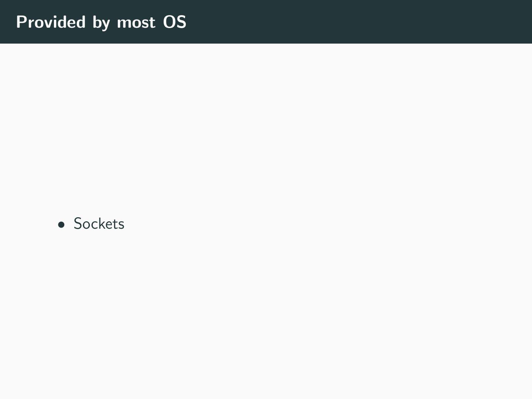Click the "Sockets" bullet text

click(99, 224)
